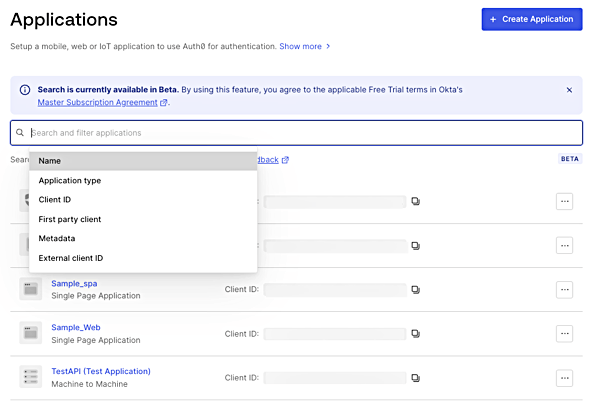Open the Sample_spa application

pyautogui.click(x=74, y=284)
